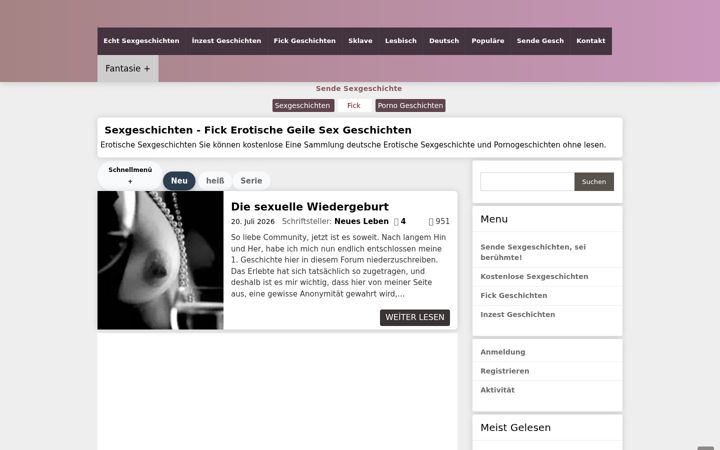
Task: Click the WEITER LESEN button
Action: coord(415,317)
